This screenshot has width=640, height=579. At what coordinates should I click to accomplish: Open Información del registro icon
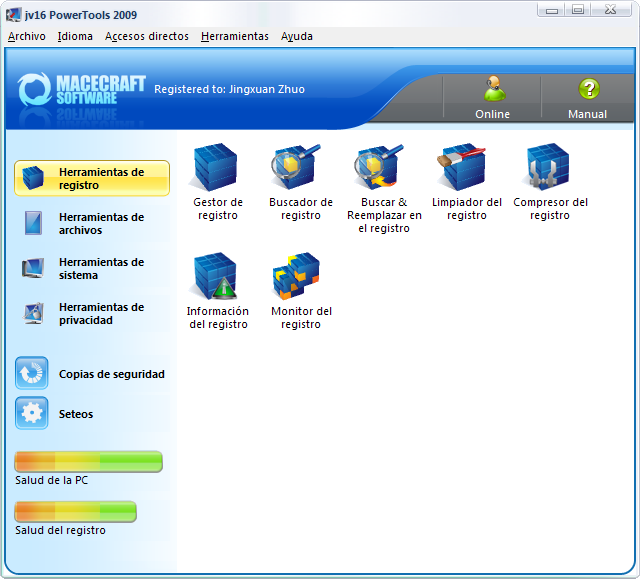coord(217,277)
